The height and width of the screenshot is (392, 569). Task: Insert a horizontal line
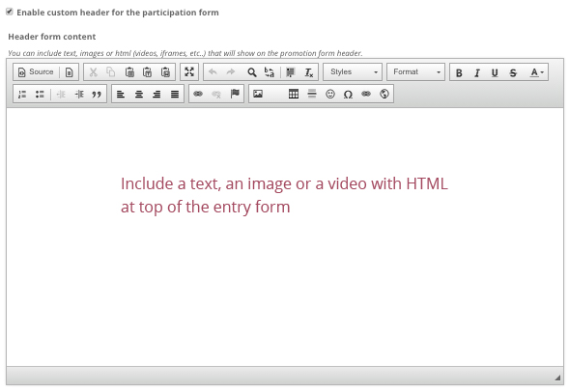tap(312, 94)
